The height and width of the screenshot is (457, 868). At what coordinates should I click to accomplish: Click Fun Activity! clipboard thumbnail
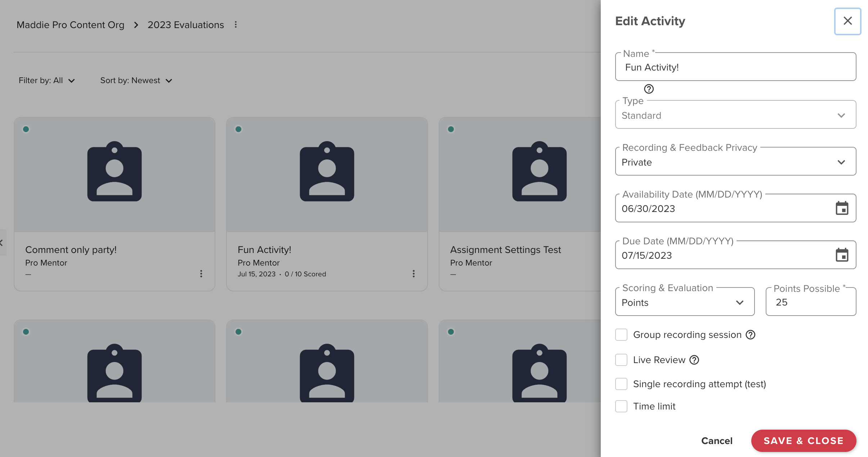327,171
